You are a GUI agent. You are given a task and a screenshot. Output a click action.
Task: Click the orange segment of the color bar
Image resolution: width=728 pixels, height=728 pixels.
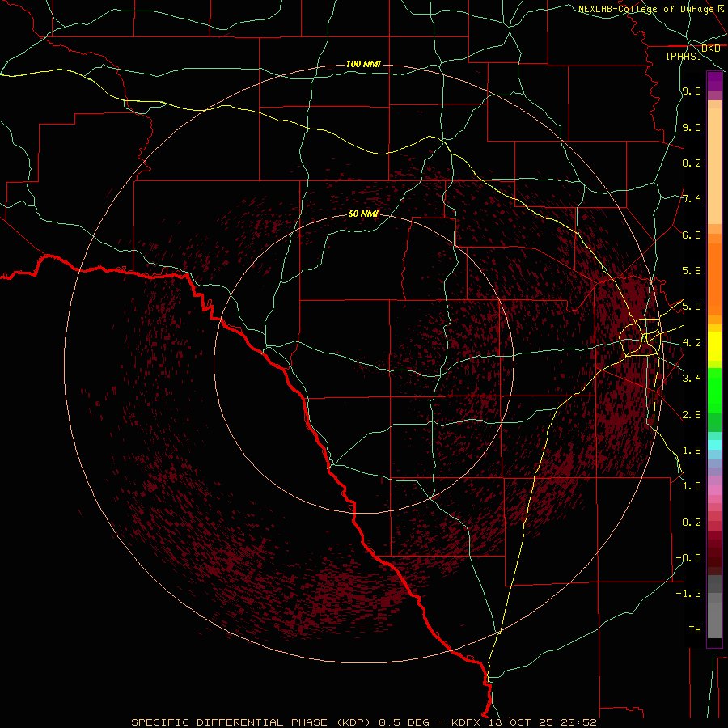click(714, 278)
